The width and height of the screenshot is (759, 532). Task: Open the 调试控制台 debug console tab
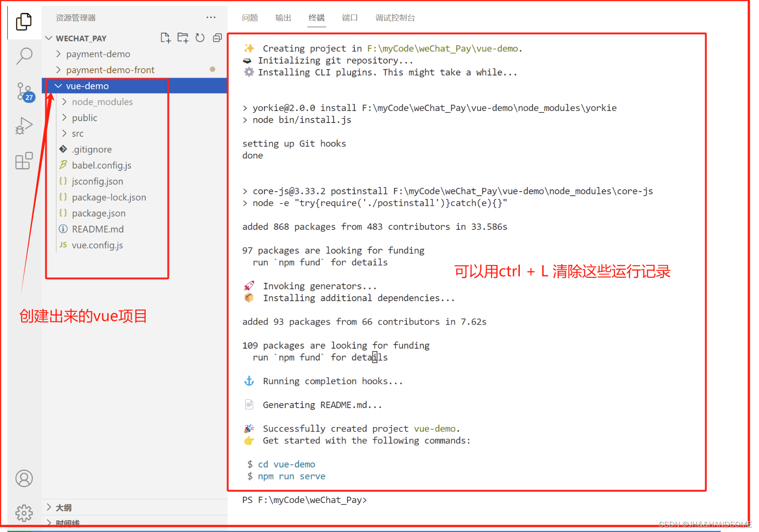(395, 18)
